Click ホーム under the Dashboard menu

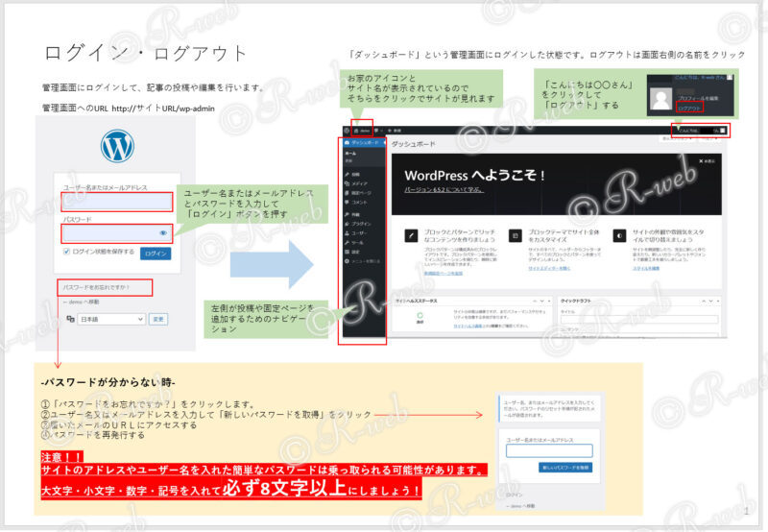click(x=350, y=154)
